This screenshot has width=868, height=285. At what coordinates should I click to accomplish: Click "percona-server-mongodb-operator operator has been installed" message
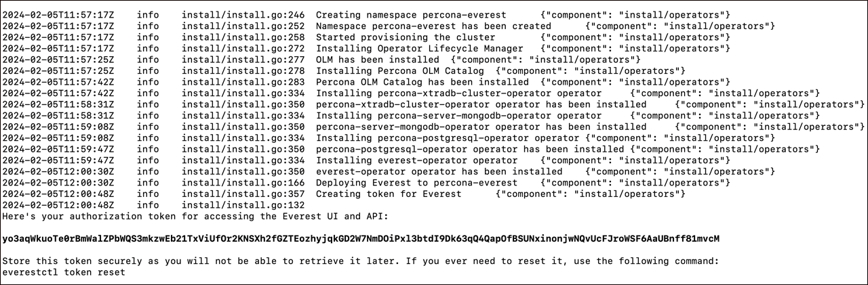[481, 127]
